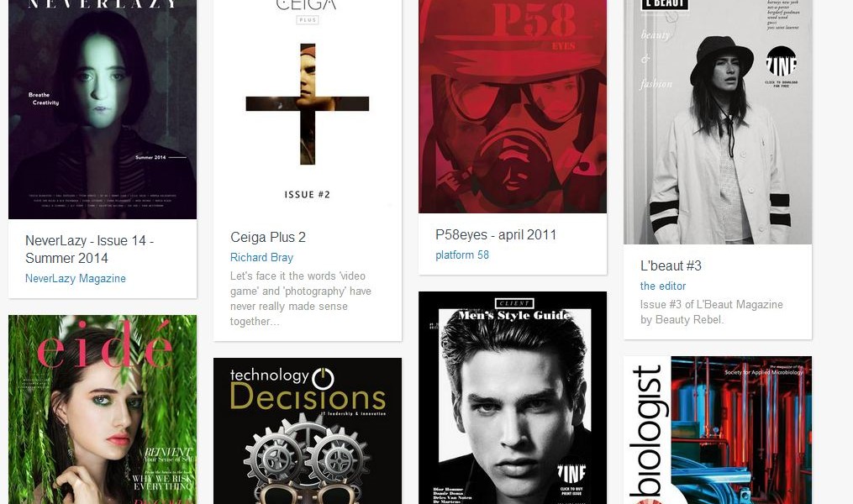The image size is (853, 504).
Task: Open the Men's Style Guide cover
Action: (x=513, y=397)
